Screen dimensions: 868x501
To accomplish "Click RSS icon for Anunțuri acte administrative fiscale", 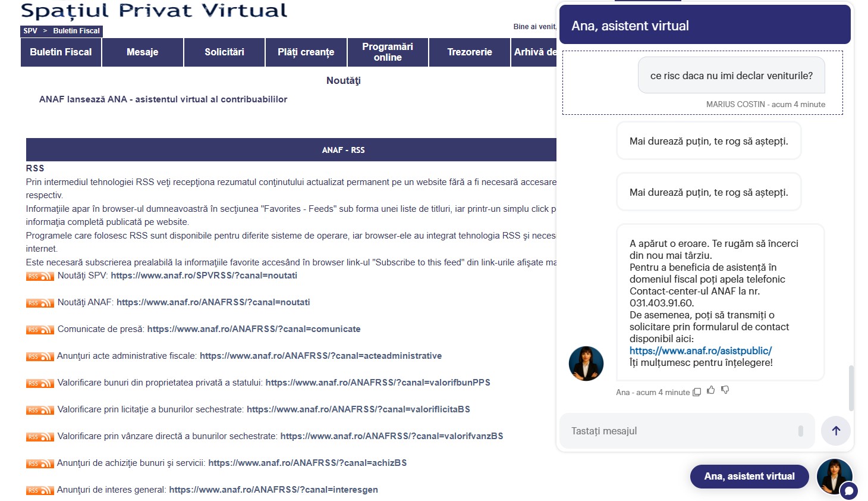I will [x=40, y=356].
